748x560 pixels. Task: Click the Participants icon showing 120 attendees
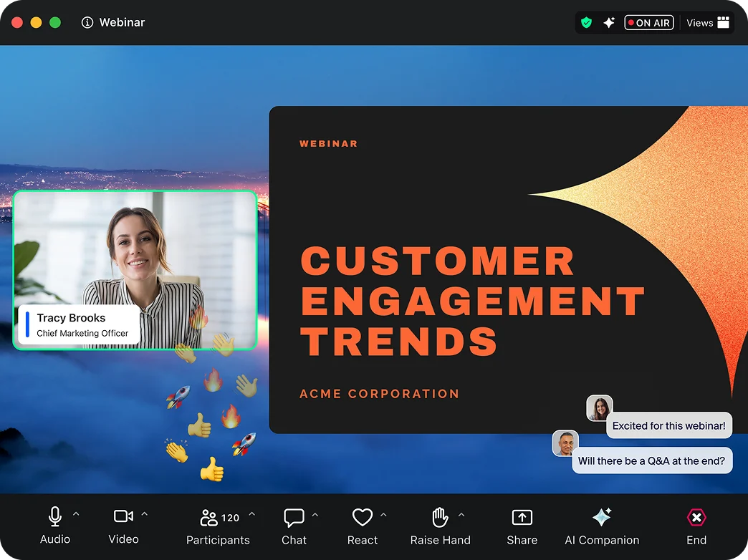[x=208, y=516]
